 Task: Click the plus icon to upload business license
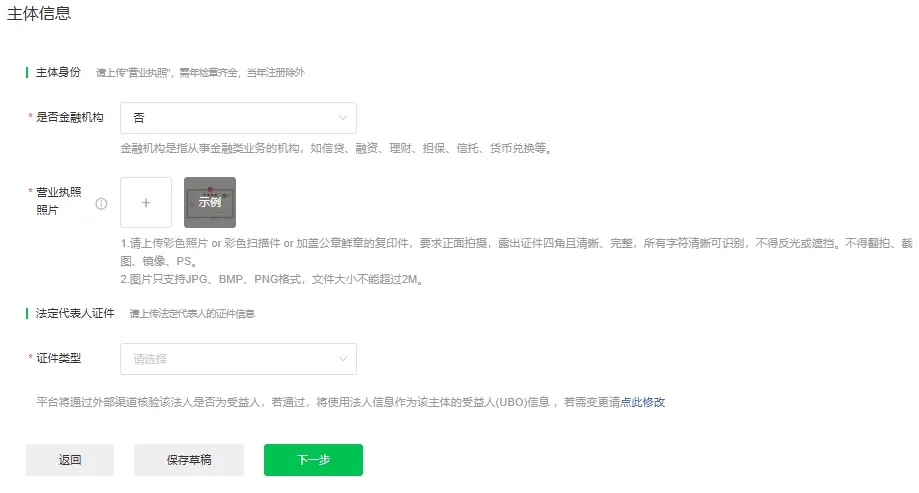pyautogui.click(x=146, y=202)
